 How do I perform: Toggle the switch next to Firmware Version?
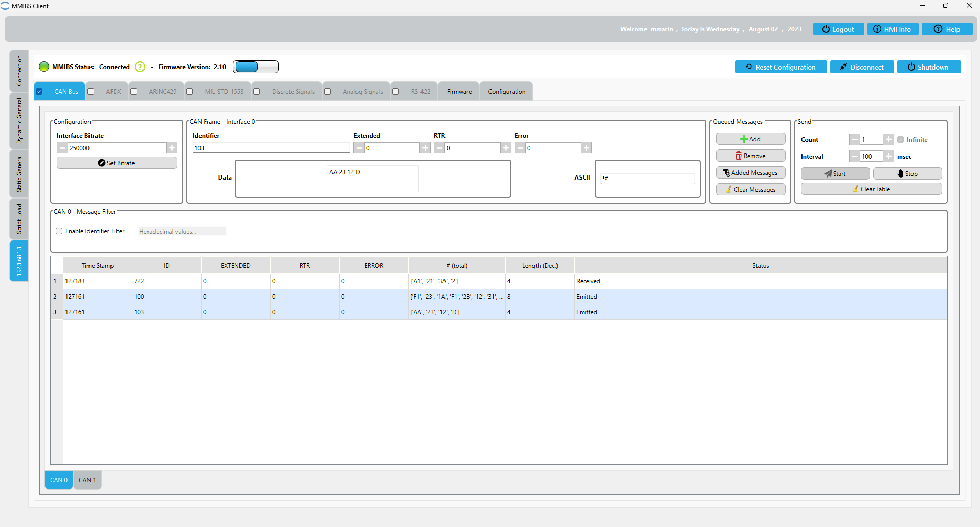[256, 67]
